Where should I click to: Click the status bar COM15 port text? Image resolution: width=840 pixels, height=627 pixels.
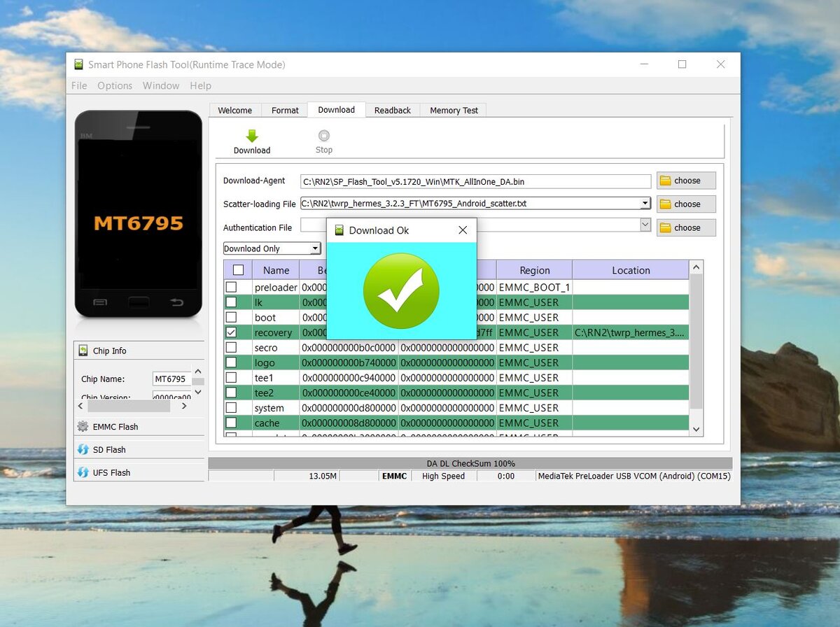pos(634,476)
